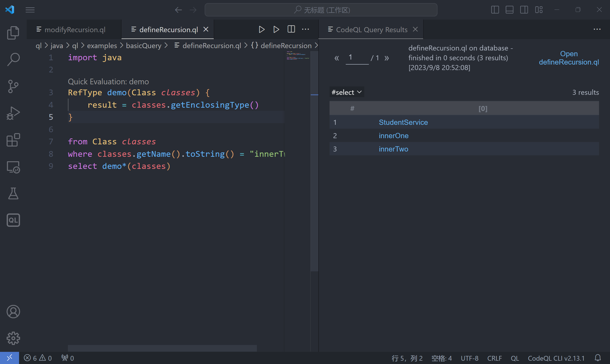610x364 pixels.
Task: Open the Manage settings gear
Action: click(x=13, y=338)
